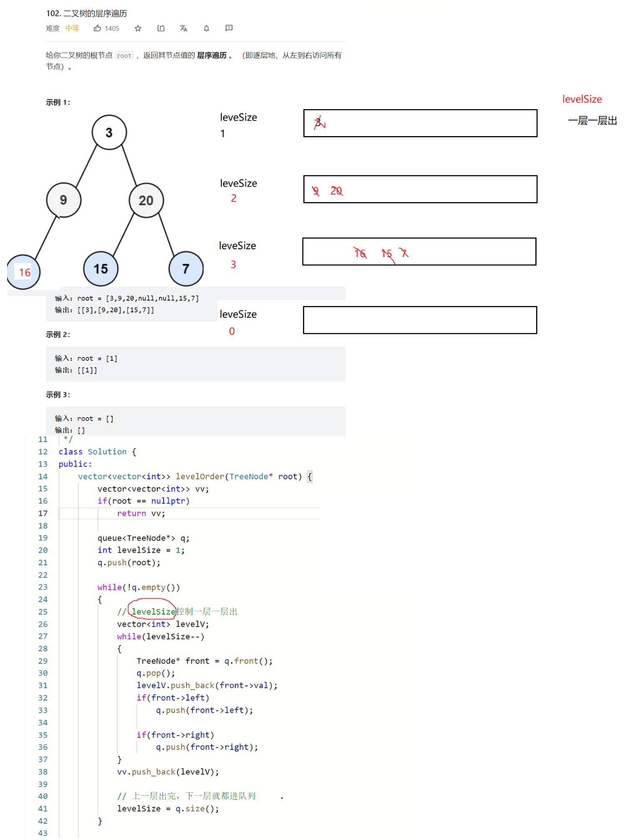Screen dimensions: 630x840
Task: Click tree node 15
Action: pyautogui.click(x=101, y=268)
